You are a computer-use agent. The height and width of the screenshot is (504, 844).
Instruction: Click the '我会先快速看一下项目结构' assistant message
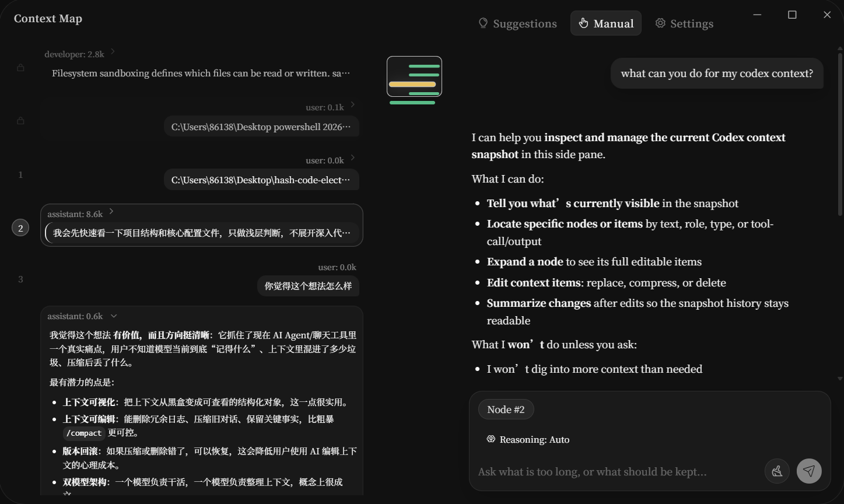click(x=202, y=233)
